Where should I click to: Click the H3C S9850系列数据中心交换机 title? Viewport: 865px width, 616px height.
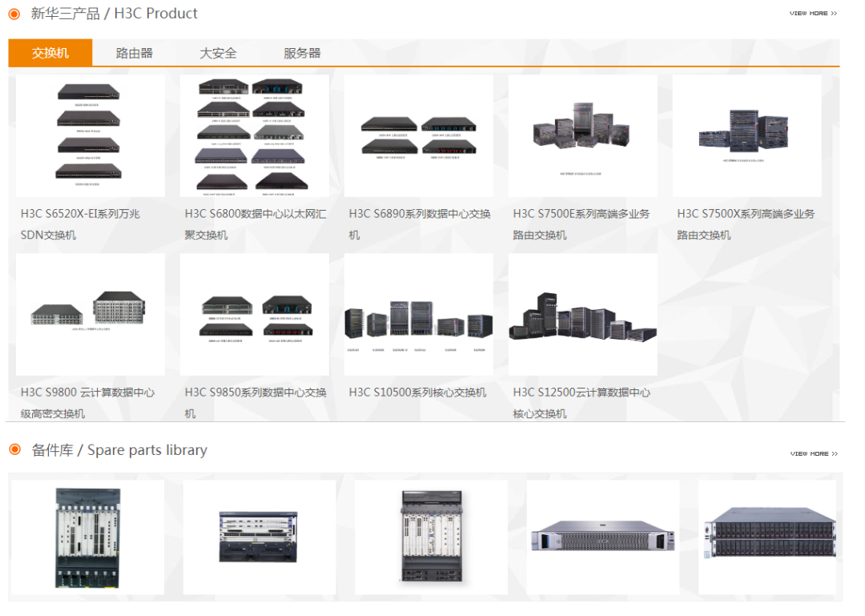[x=255, y=403]
